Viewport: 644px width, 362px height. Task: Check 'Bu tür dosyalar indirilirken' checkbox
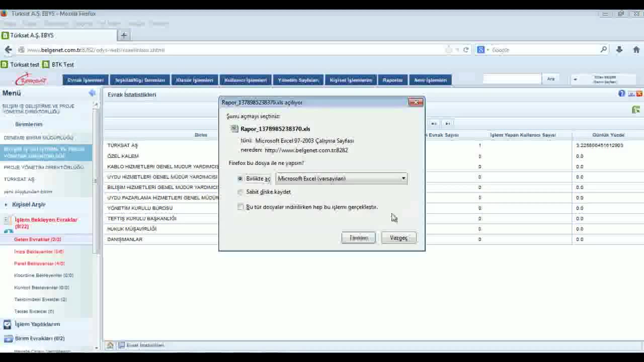(x=240, y=207)
